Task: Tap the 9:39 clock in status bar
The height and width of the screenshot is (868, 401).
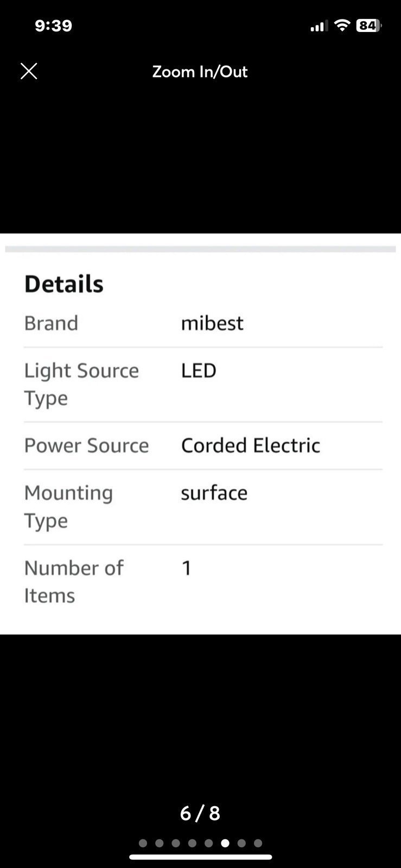Action: (53, 25)
